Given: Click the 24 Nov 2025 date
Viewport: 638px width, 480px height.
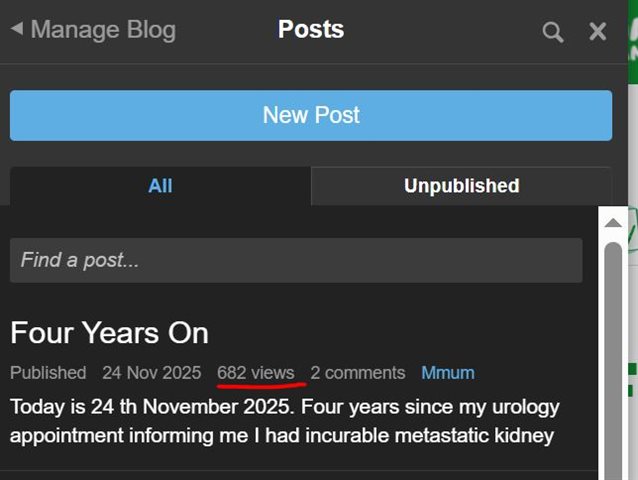Looking at the screenshot, I should (x=151, y=373).
